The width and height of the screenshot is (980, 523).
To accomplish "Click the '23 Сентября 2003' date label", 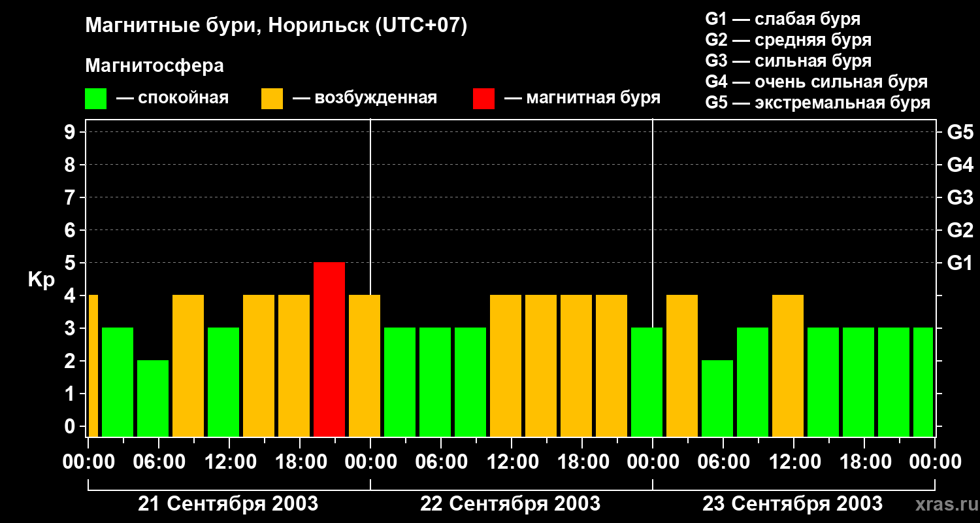I will pyautogui.click(x=792, y=504).
